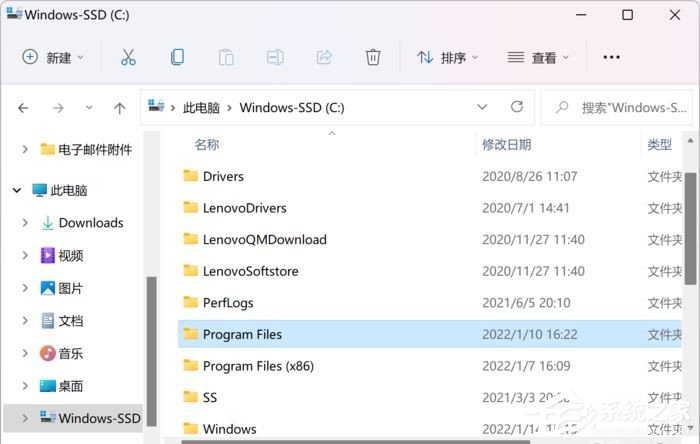This screenshot has width=700, height=444.
Task: Click the Refresh icon beside address bar
Action: [x=517, y=107]
